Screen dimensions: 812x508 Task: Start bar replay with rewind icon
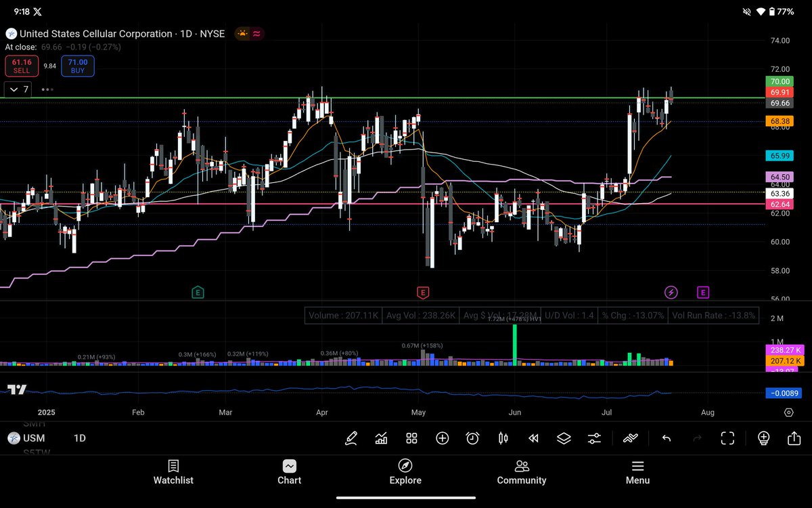[x=533, y=438]
